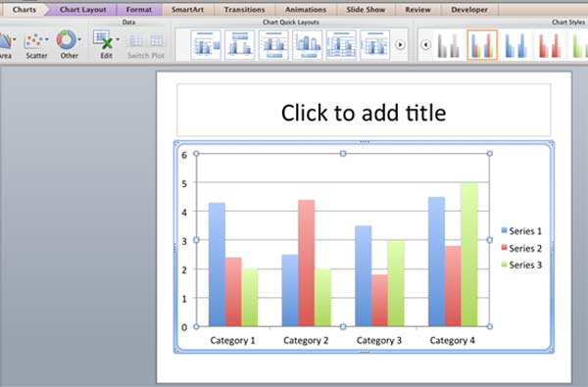
Task: Open the Review tab
Action: (x=417, y=10)
